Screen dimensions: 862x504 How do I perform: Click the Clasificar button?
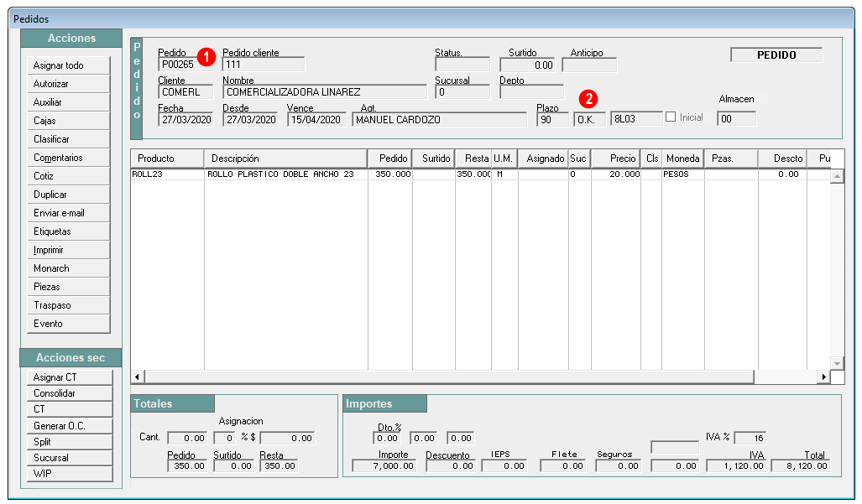point(69,139)
